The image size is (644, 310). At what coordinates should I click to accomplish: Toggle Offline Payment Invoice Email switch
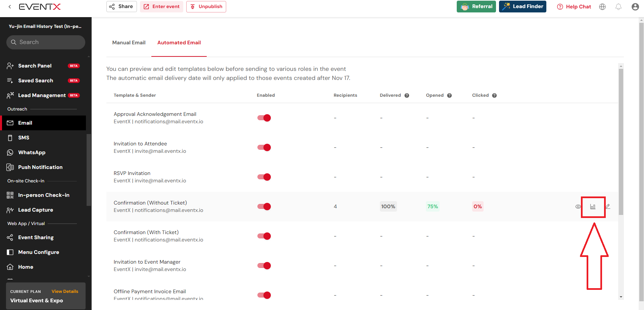(x=264, y=295)
